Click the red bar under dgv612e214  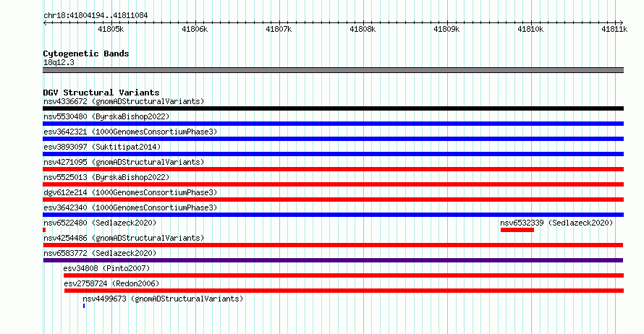(333, 200)
